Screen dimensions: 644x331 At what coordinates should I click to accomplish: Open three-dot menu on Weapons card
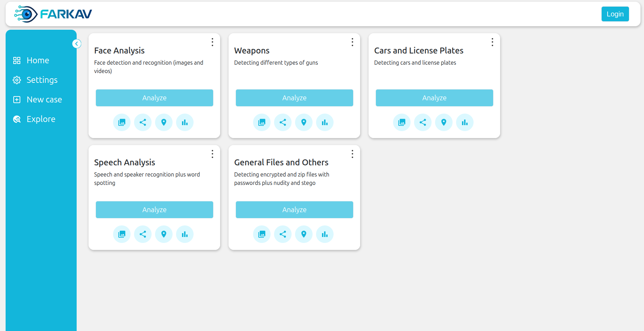352,42
